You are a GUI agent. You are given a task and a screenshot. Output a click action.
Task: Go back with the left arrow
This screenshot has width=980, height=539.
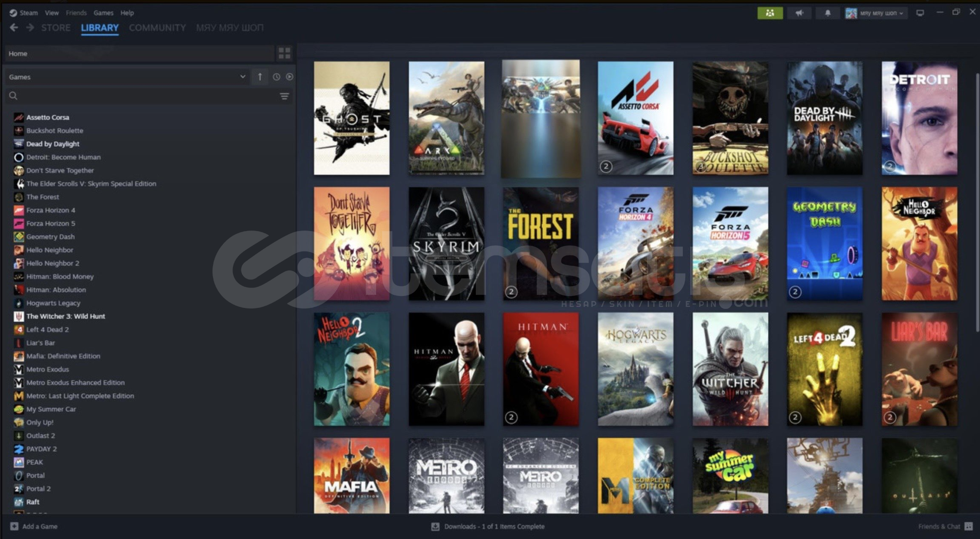(14, 27)
